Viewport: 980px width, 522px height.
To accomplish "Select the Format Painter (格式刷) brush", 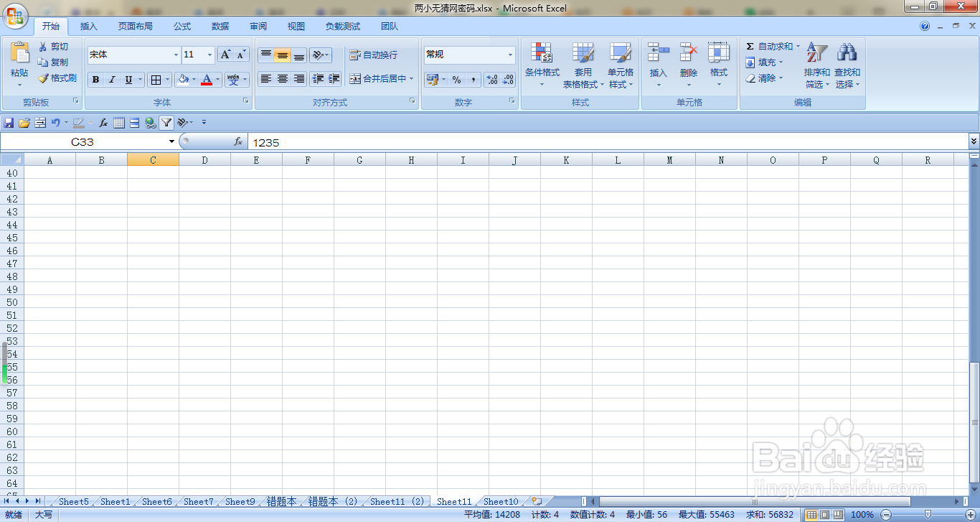I will [x=43, y=78].
